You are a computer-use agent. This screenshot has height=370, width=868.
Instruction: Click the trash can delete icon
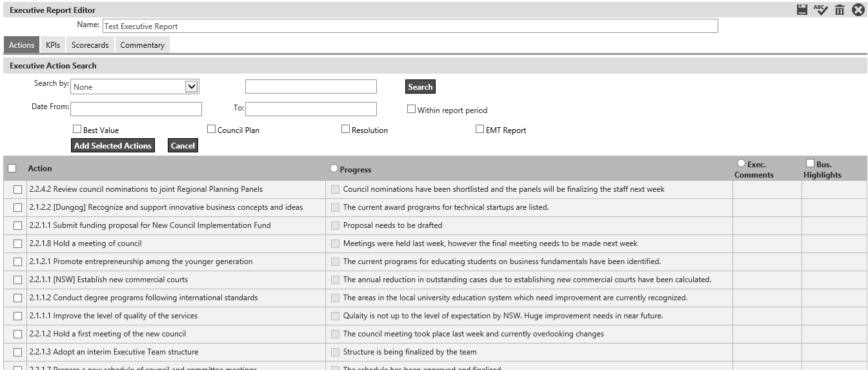click(839, 10)
